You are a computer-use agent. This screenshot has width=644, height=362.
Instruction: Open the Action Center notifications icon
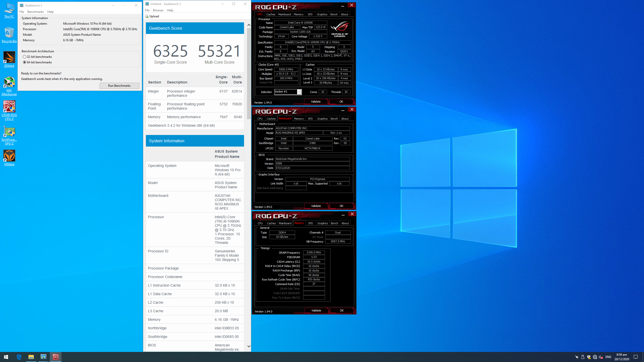click(x=636, y=357)
